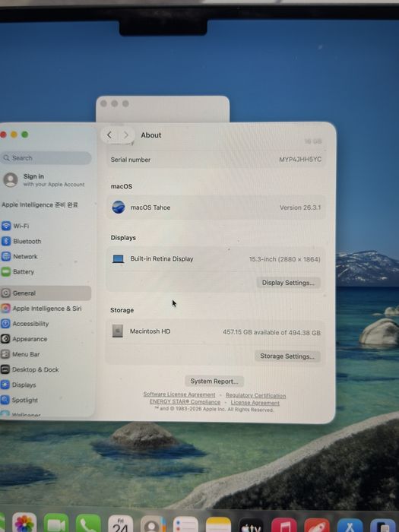399x532 pixels.
Task: Open the Regulatory Certification link
Action: tap(255, 395)
